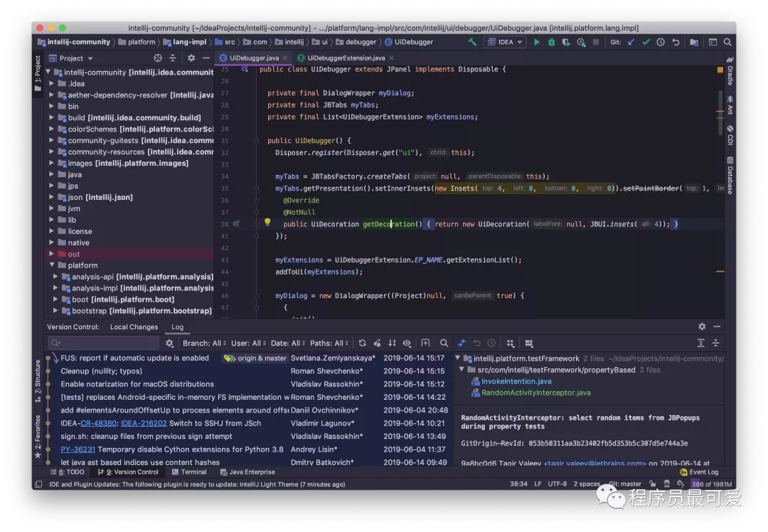Open the User: All filter
Viewport: 768px width, 532px height.
(x=248, y=344)
